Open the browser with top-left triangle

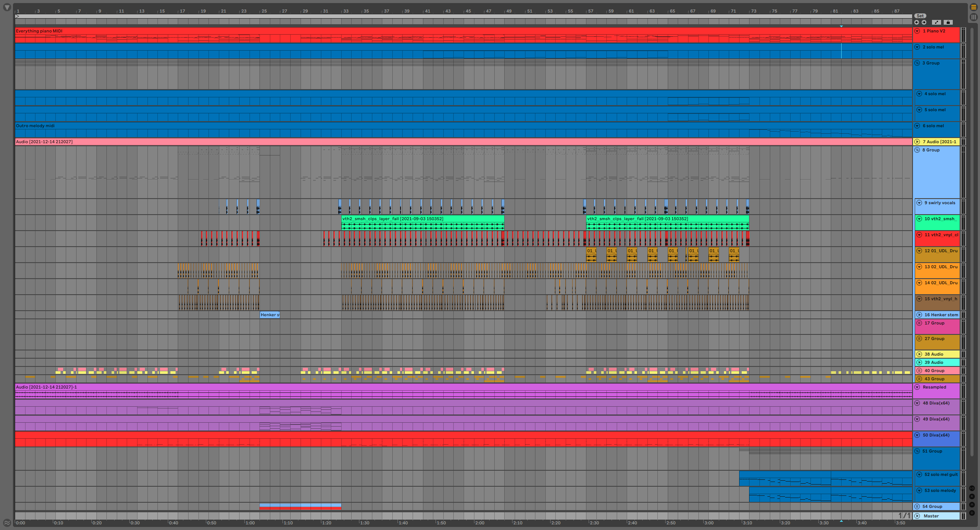tap(7, 7)
